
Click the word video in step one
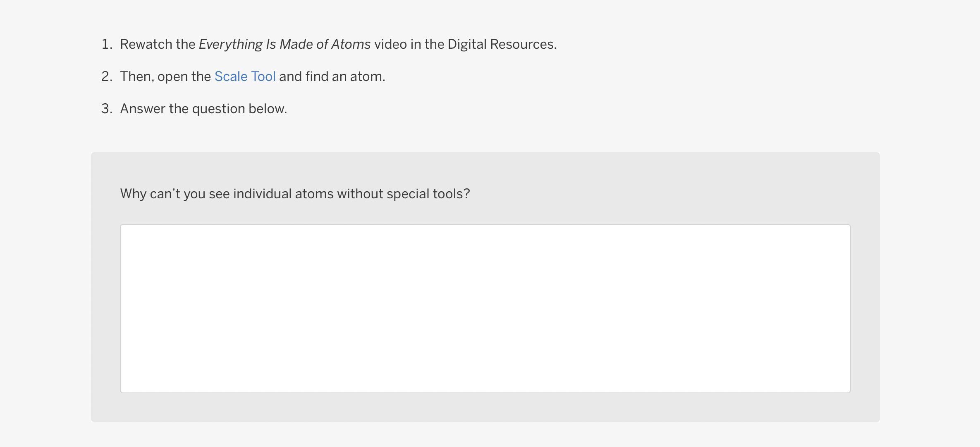point(390,44)
